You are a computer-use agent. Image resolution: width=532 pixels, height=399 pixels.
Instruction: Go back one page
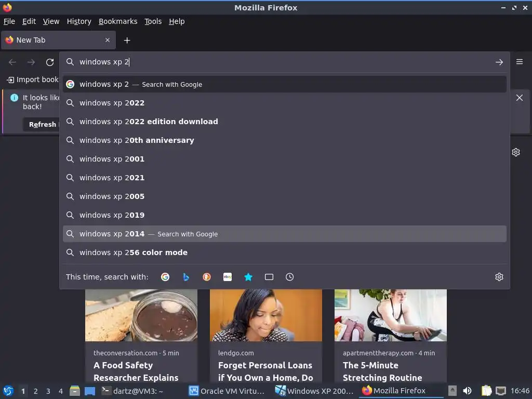(x=12, y=62)
